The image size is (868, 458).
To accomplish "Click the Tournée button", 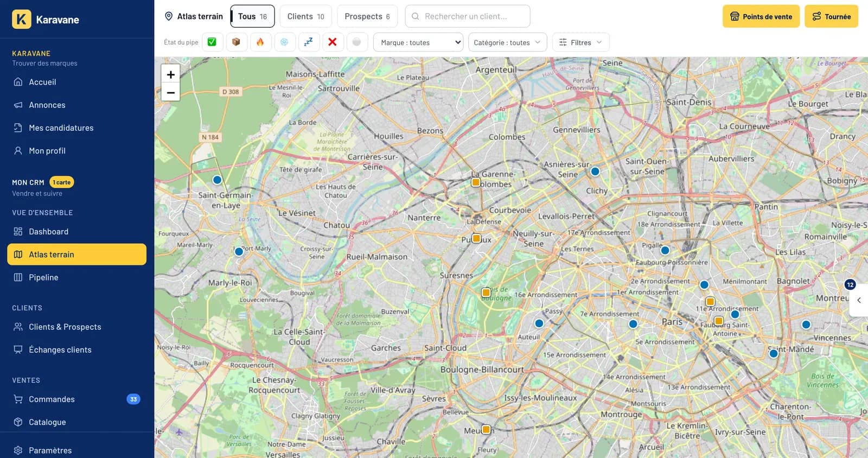I will pos(831,16).
